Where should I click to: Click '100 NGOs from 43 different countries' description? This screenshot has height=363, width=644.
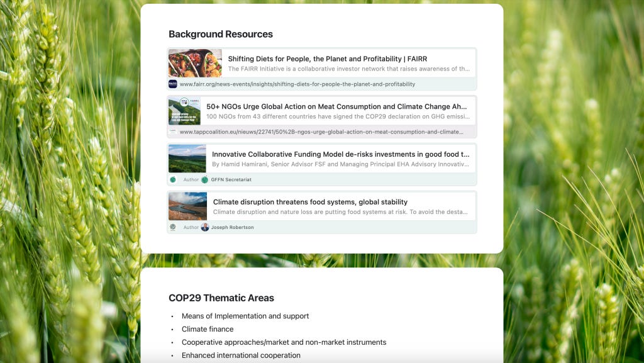click(338, 116)
